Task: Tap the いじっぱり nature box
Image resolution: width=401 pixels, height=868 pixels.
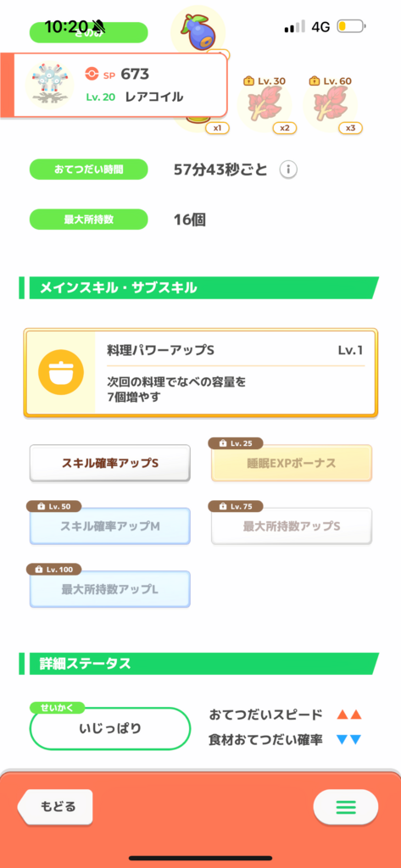Action: [109, 728]
